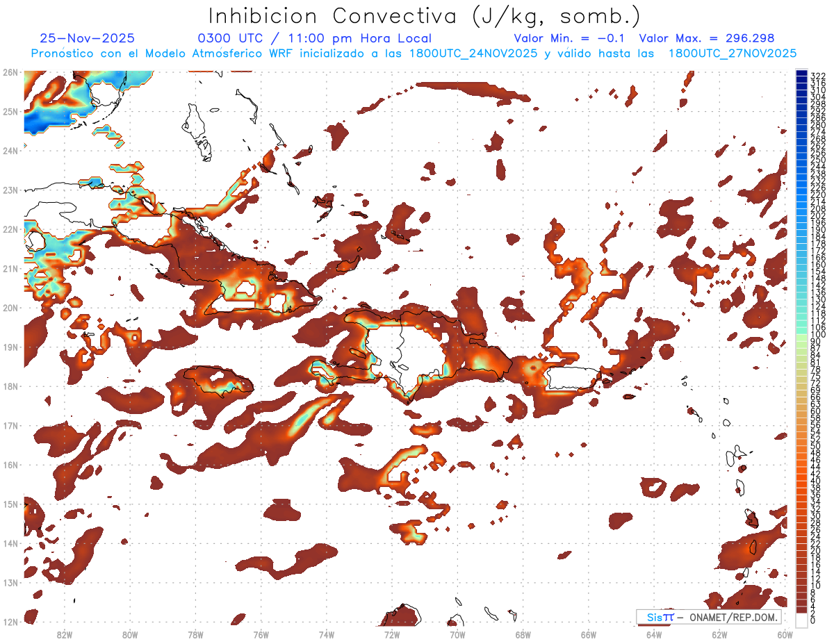
Task: Click the latitude label '13N'
Action: pyautogui.click(x=10, y=582)
